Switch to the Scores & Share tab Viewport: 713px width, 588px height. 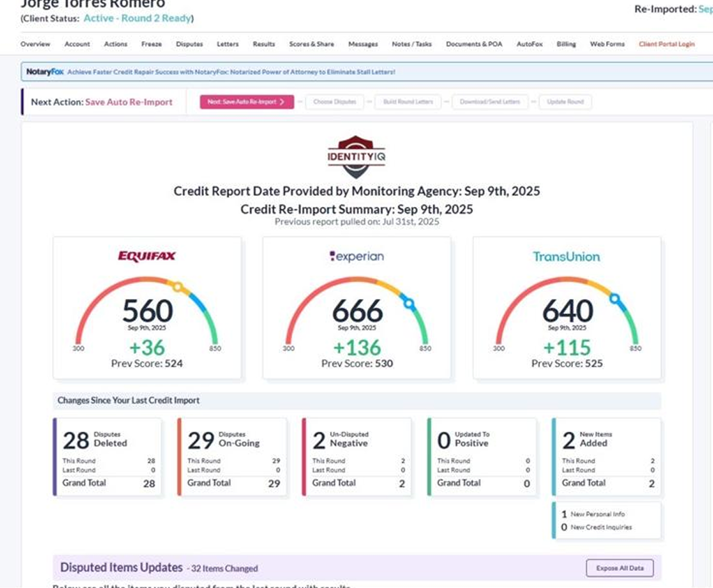click(311, 44)
